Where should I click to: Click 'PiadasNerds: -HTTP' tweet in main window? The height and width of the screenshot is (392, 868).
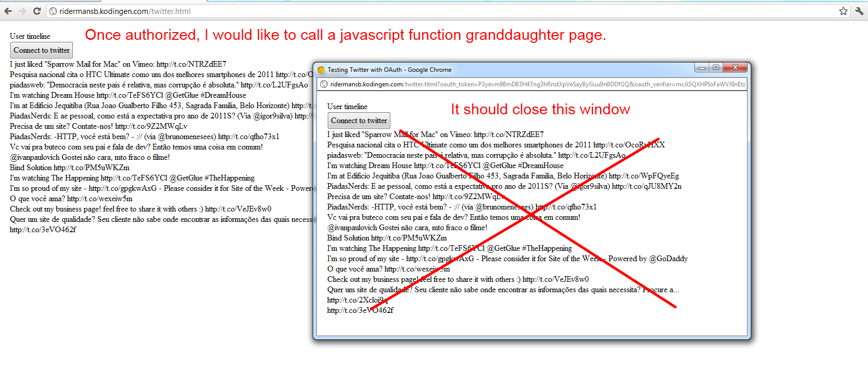[x=144, y=137]
